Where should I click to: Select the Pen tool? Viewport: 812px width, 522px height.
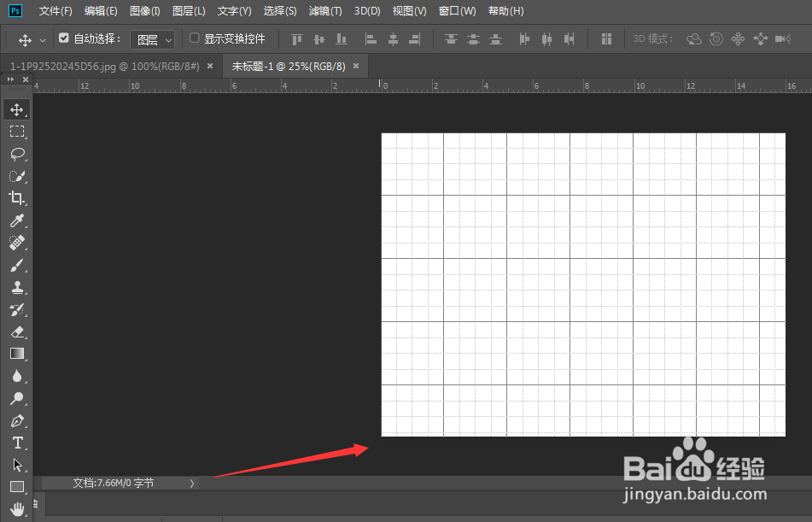click(x=16, y=420)
